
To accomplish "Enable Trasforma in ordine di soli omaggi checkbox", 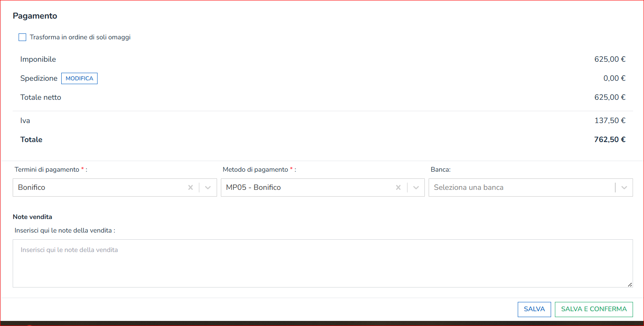I will pos(22,37).
